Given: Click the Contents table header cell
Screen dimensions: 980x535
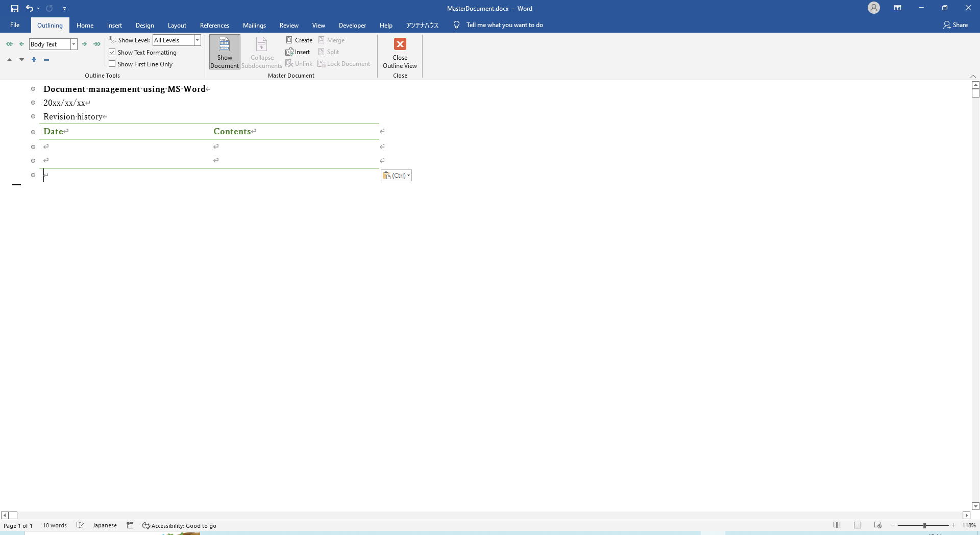Looking at the screenshot, I should [x=294, y=131].
